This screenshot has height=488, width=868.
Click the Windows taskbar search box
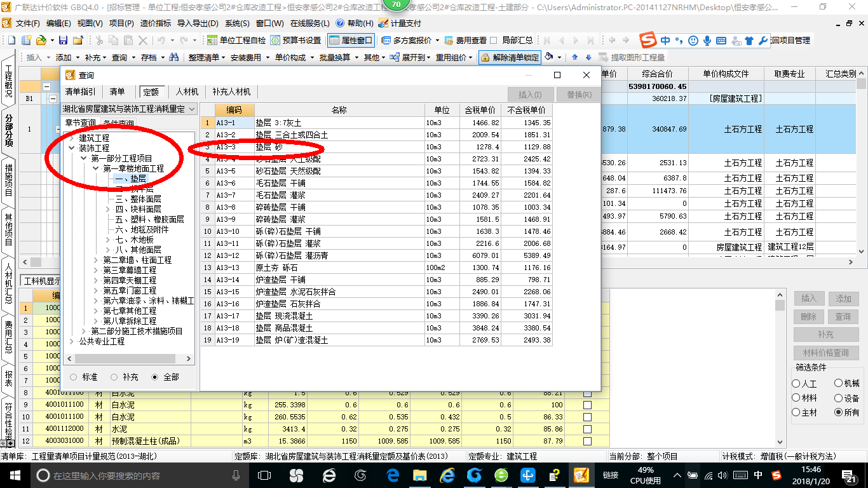(139, 475)
